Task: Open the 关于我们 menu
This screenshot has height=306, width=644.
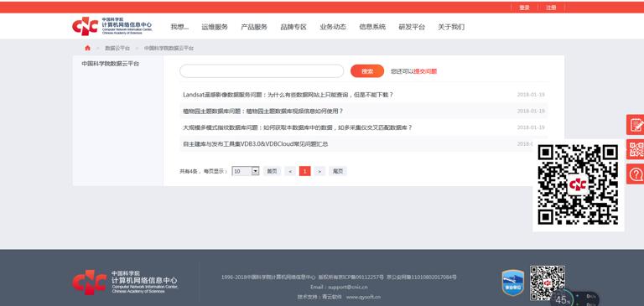Action: tap(451, 27)
